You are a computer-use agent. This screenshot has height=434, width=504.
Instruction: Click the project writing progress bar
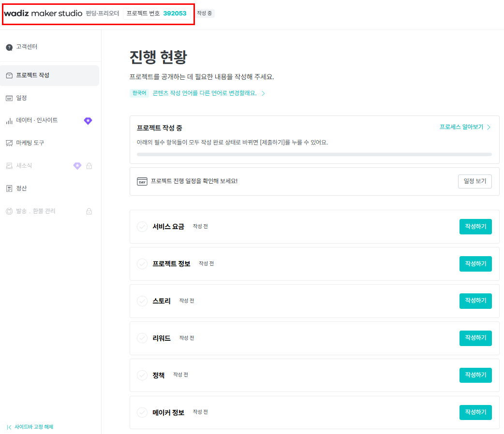(314, 154)
